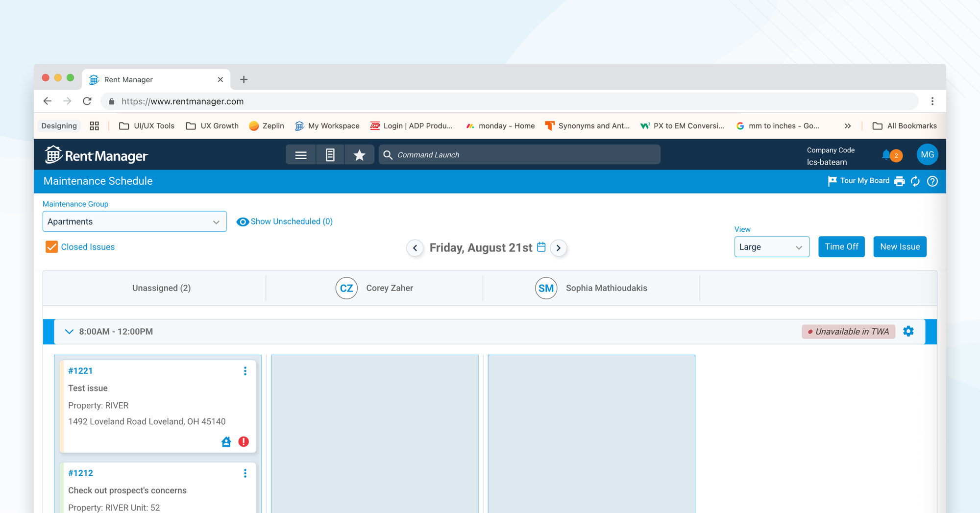Viewport: 980px width, 513px height.
Task: Open a new browser tab
Action: (x=244, y=79)
